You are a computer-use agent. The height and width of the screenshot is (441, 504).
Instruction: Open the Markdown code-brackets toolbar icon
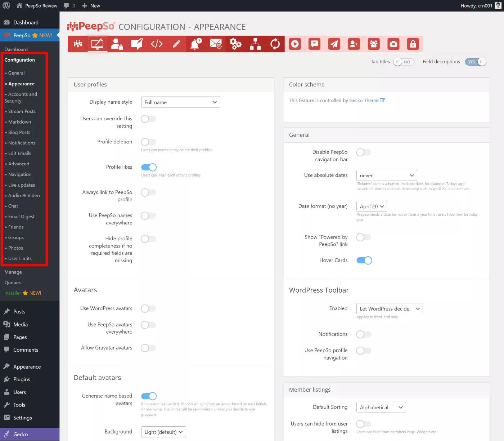(157, 44)
